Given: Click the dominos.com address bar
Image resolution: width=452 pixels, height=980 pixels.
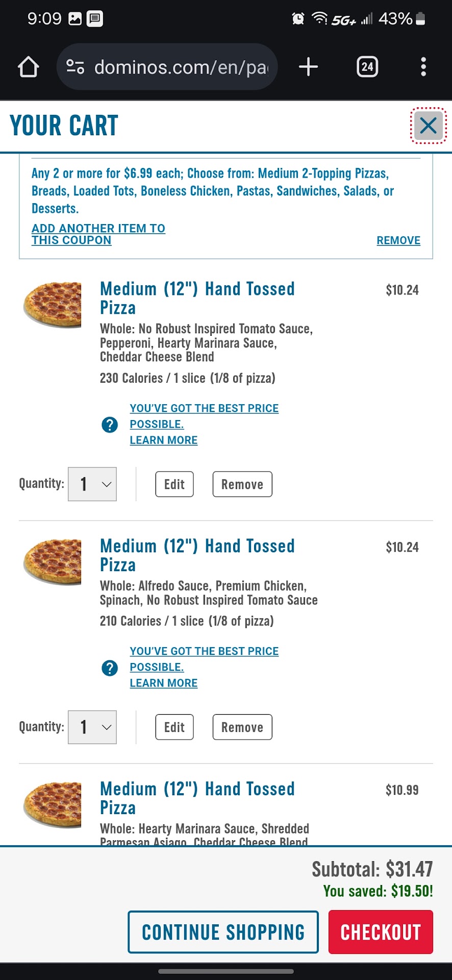Looking at the screenshot, I should point(181,67).
